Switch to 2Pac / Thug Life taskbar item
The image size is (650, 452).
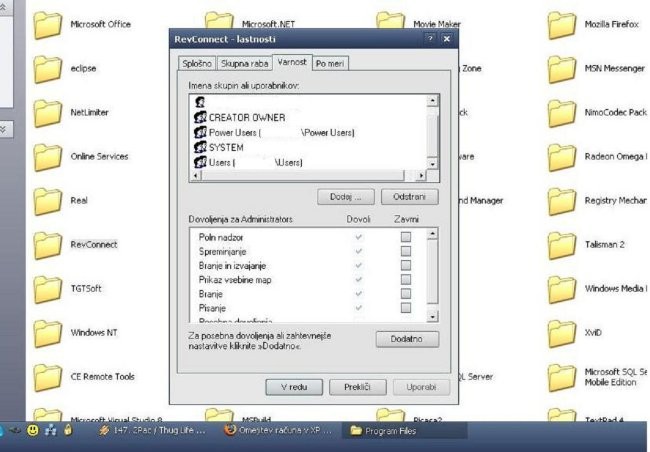click(x=152, y=430)
